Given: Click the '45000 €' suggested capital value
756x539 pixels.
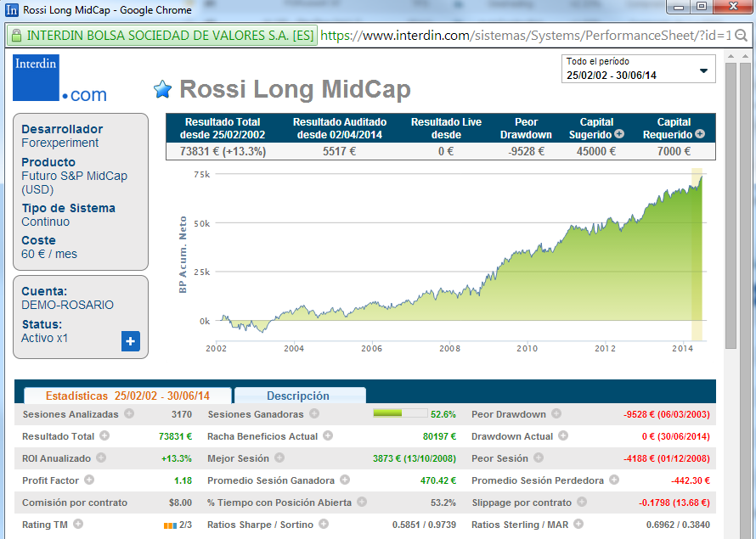Looking at the screenshot, I should (596, 151).
